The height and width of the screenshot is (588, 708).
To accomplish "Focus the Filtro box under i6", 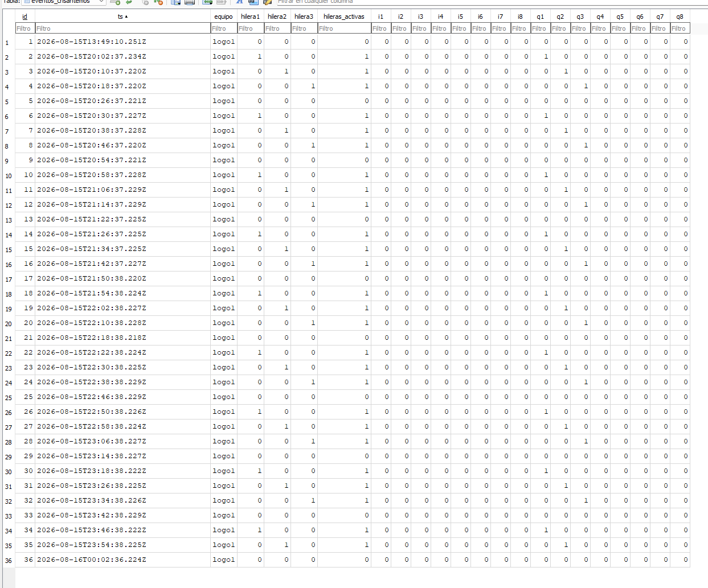I will (x=481, y=28).
